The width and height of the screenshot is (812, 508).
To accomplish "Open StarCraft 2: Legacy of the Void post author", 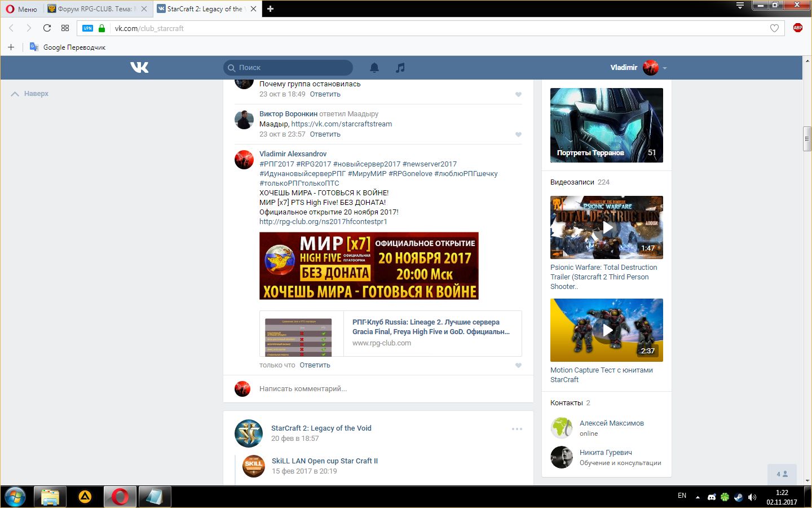I will tap(321, 428).
